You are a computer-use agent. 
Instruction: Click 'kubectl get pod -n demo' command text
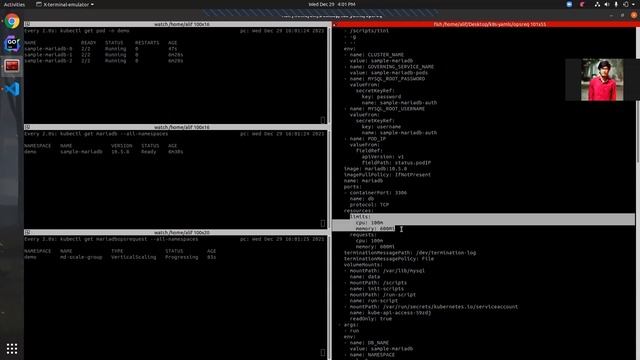pyautogui.click(x=95, y=31)
